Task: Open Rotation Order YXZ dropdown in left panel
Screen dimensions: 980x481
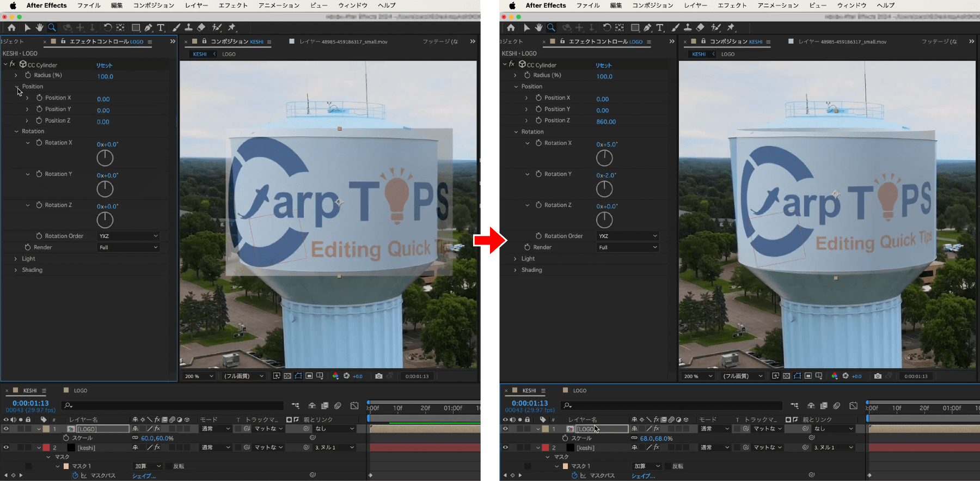Action: pyautogui.click(x=128, y=236)
